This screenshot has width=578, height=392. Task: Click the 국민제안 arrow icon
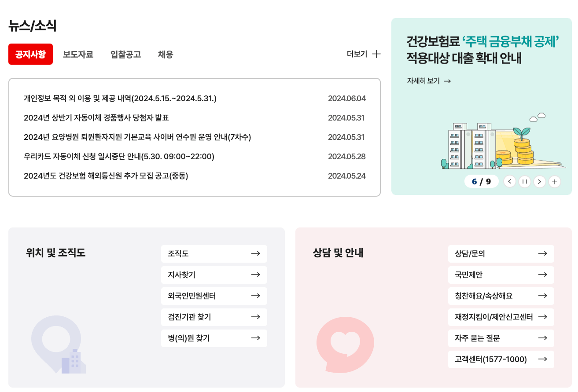coord(543,275)
